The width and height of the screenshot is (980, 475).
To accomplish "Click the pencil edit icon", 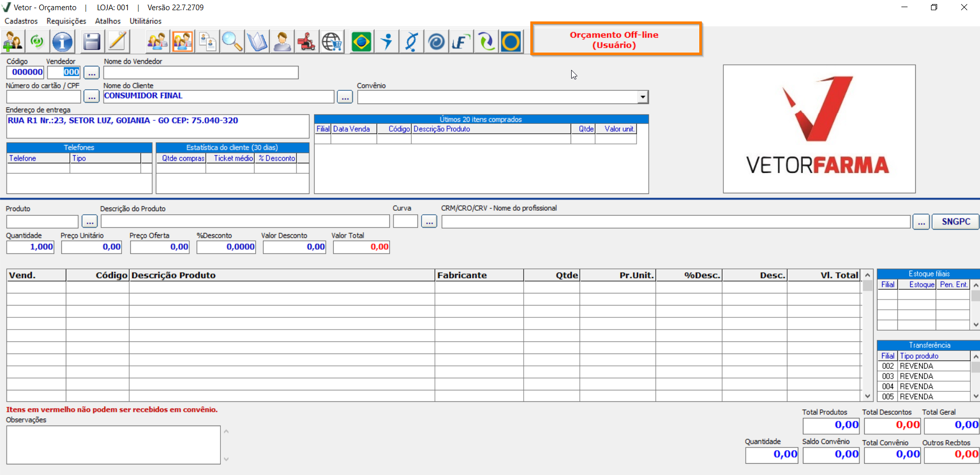I will coord(117,42).
